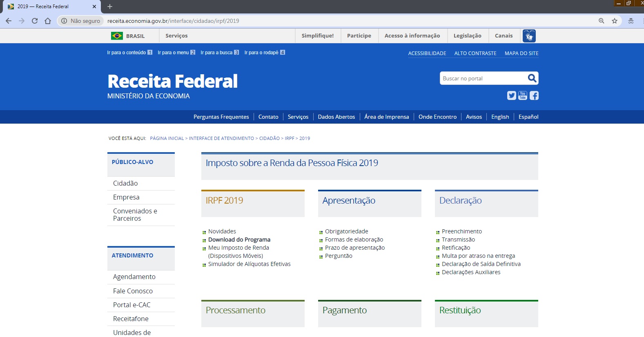Viewport: 644px width, 337px height.
Task: Open 'Simulador de Alíquotas Efetivas' link
Action: pos(250,264)
